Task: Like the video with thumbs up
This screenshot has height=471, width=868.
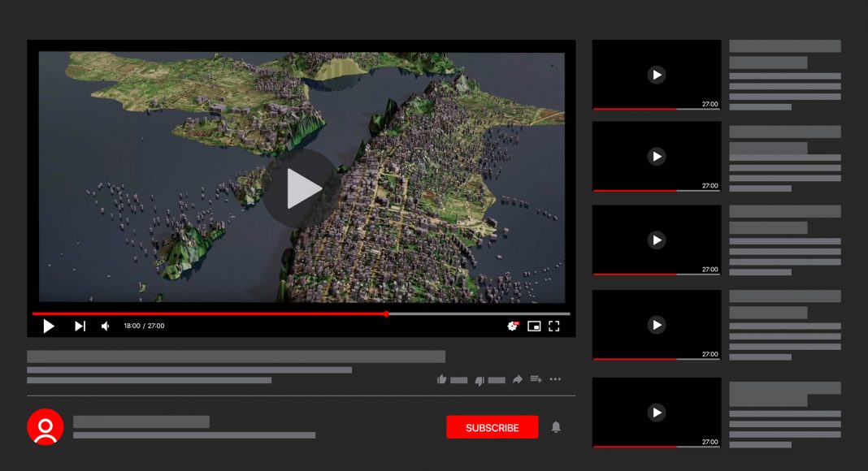Action: [442, 379]
